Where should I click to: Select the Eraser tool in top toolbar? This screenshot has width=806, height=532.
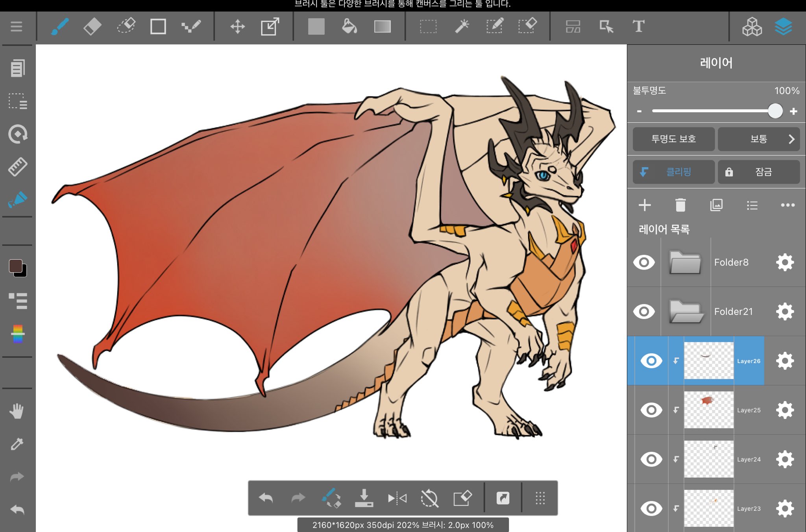tap(92, 27)
